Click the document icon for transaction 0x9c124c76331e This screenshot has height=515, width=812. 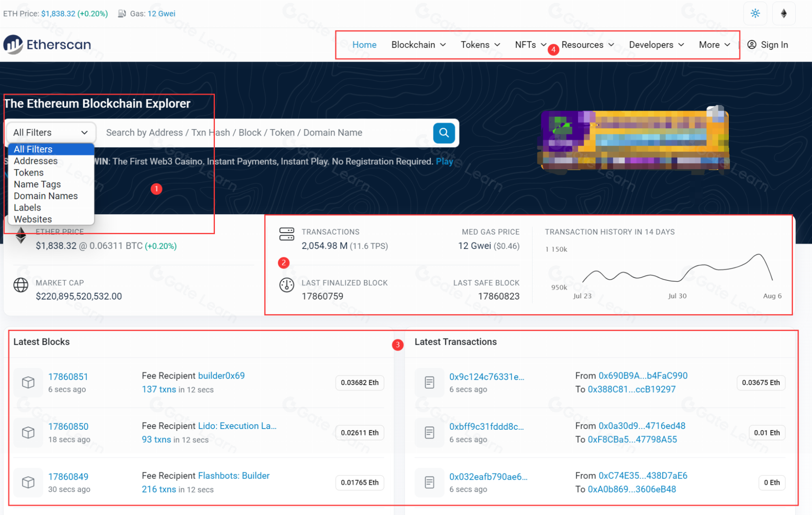[x=429, y=382]
